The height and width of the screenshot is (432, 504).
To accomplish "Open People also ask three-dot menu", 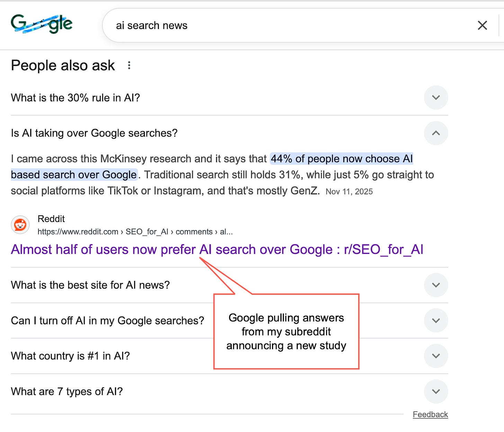I will [x=129, y=65].
